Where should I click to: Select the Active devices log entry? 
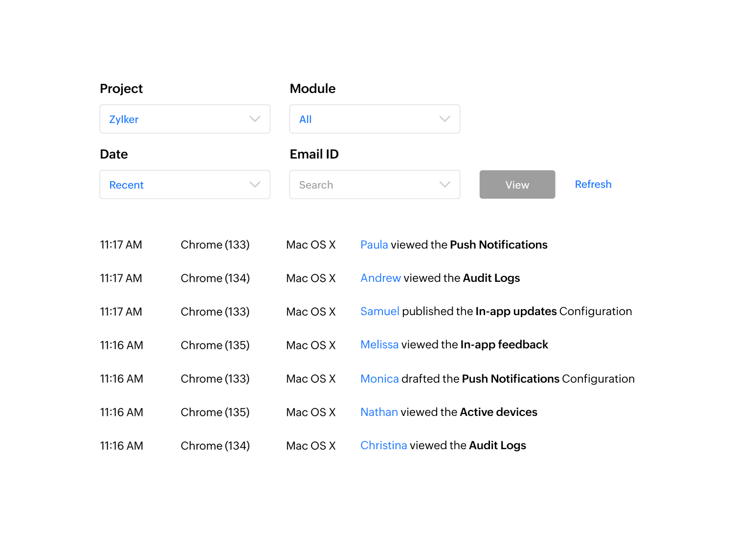coord(498,412)
